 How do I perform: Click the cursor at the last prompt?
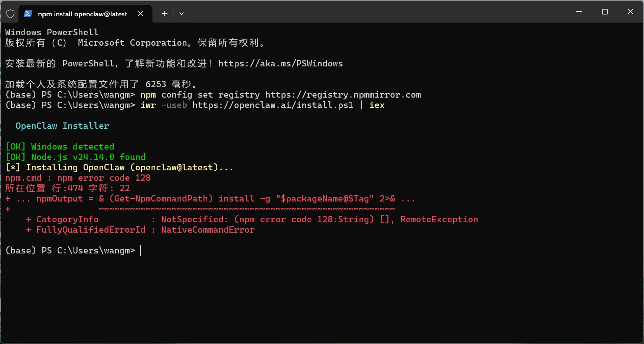[x=141, y=250]
